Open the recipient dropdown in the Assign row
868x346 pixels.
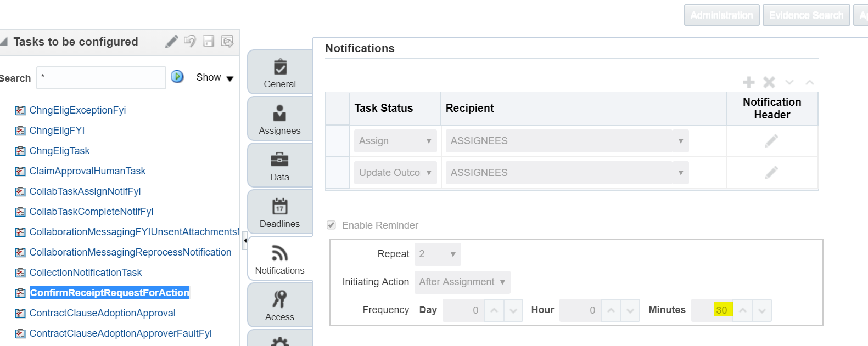(567, 141)
